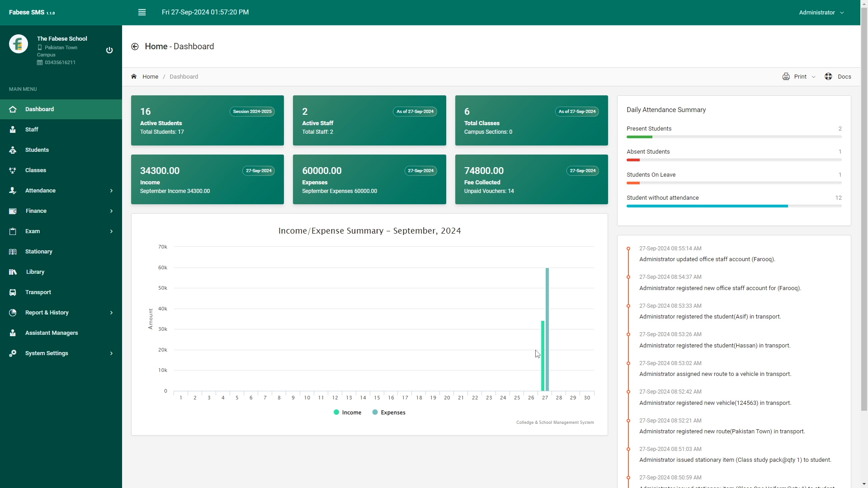868x488 pixels.
Task: Click the log entry about Farooq update
Action: [707, 259]
